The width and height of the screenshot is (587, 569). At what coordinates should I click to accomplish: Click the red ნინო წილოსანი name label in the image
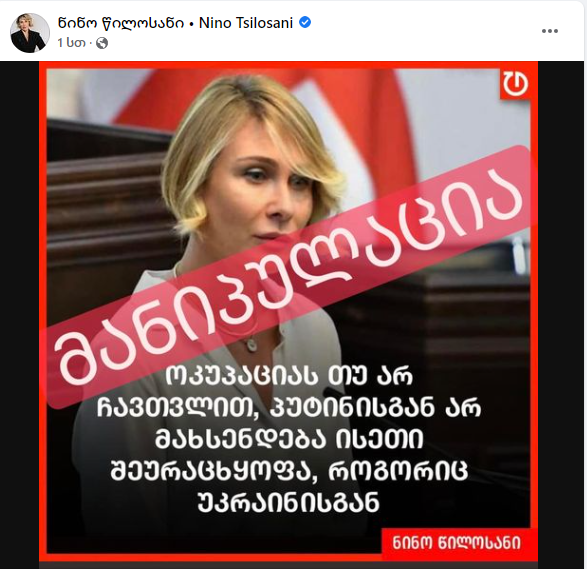tap(456, 543)
